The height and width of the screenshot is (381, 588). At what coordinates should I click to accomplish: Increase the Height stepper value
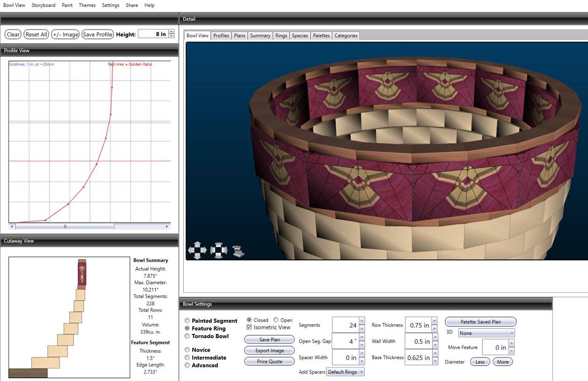click(x=172, y=32)
